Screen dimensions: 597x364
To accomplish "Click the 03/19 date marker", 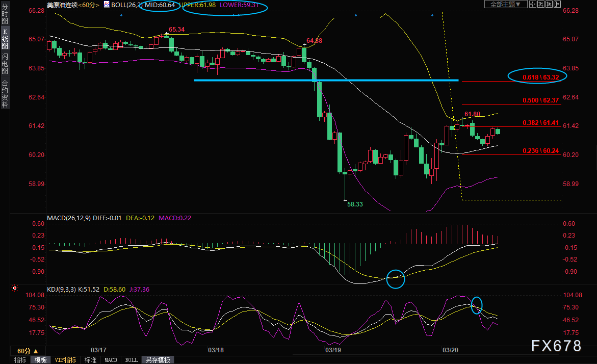I will pyautogui.click(x=333, y=350).
